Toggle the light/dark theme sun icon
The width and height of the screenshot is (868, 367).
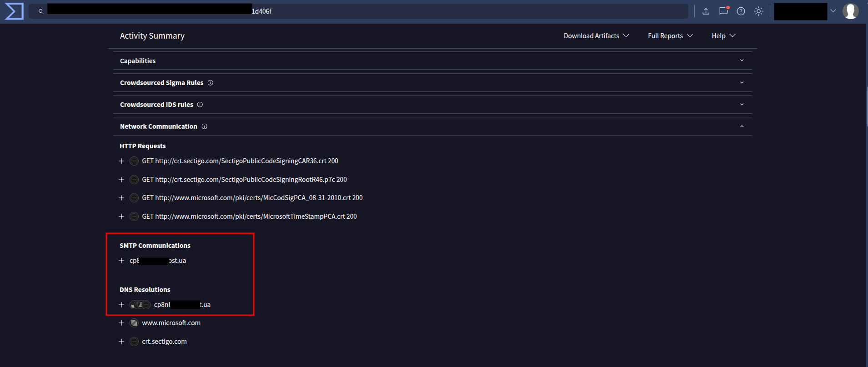(758, 11)
